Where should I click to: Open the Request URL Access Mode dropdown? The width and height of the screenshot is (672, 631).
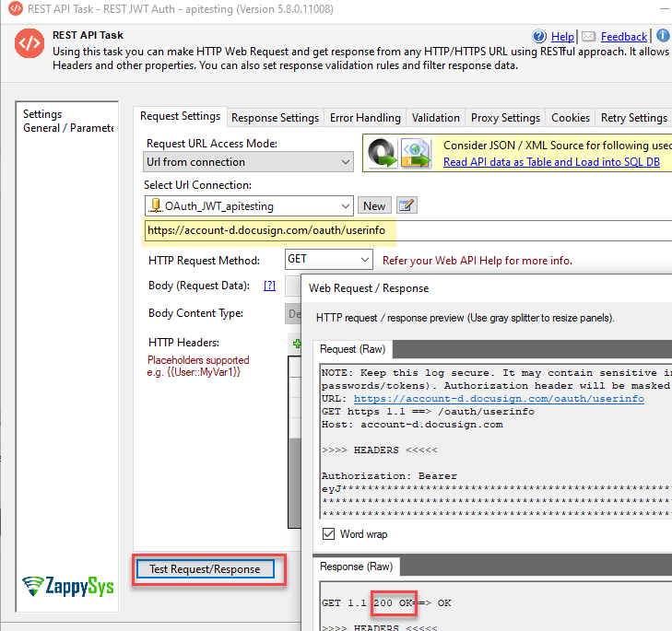tap(248, 162)
